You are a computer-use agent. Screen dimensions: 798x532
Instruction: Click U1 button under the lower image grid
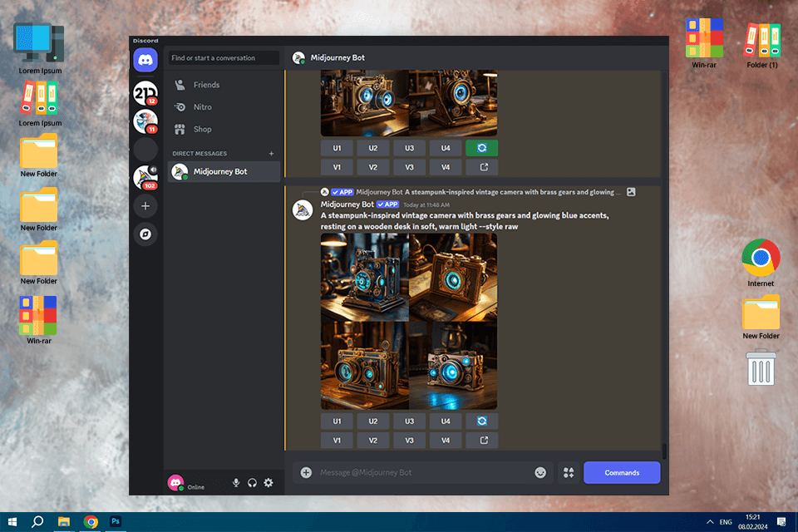point(337,421)
